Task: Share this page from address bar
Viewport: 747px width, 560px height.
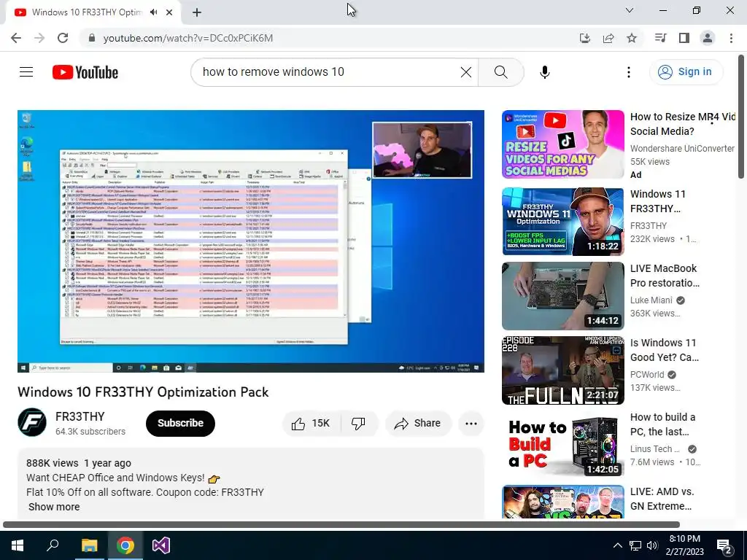Action: click(608, 38)
